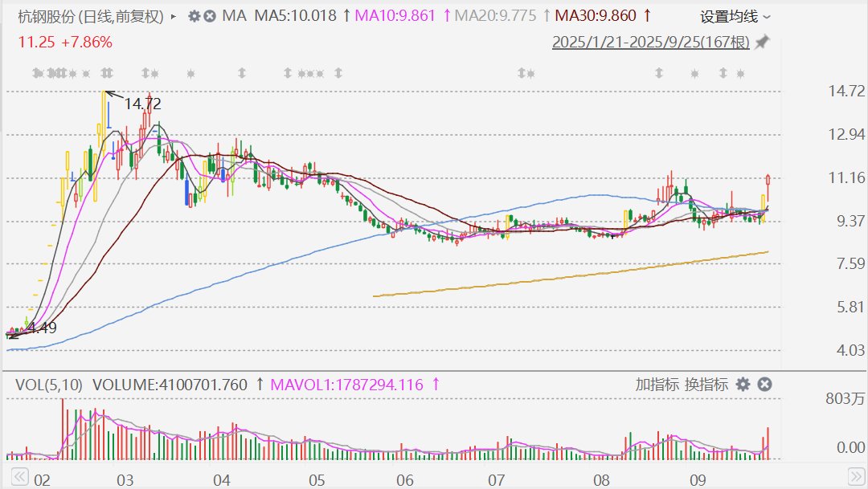
Task: Click the MAVOL1 volume average label
Action: pyautogui.click(x=347, y=385)
